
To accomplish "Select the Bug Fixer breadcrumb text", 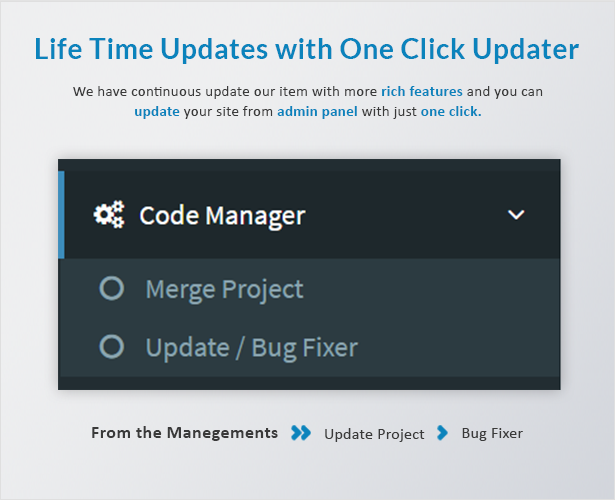I will (x=492, y=433).
